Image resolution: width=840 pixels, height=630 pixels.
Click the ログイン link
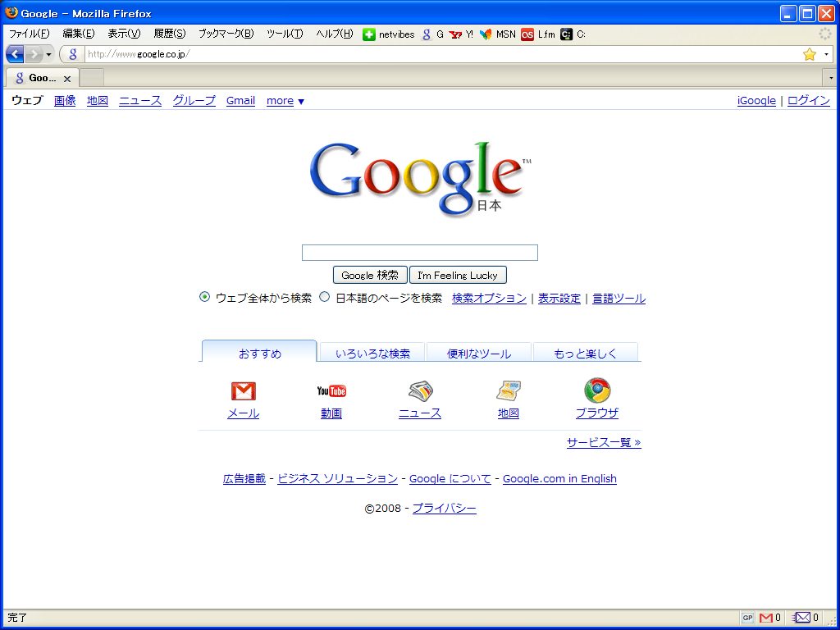pyautogui.click(x=808, y=101)
